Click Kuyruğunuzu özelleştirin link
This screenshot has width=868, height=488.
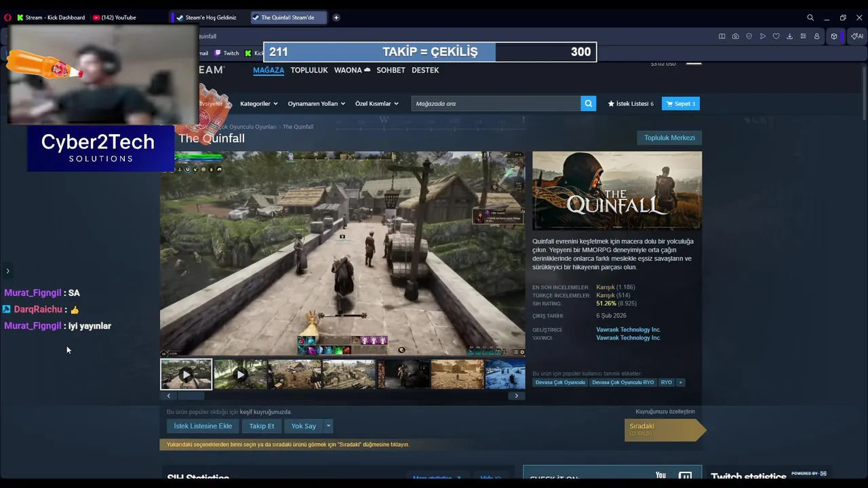[x=665, y=411]
